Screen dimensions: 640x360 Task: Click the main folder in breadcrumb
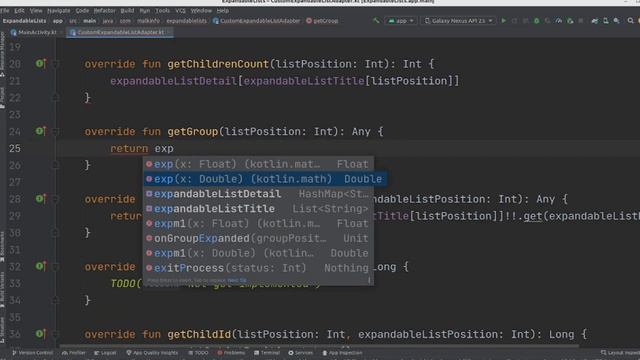(89, 21)
